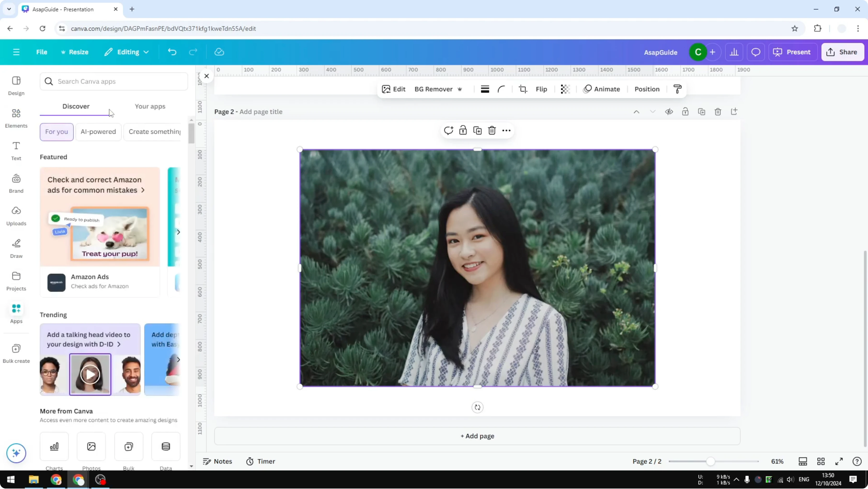Open the File menu

click(x=42, y=52)
